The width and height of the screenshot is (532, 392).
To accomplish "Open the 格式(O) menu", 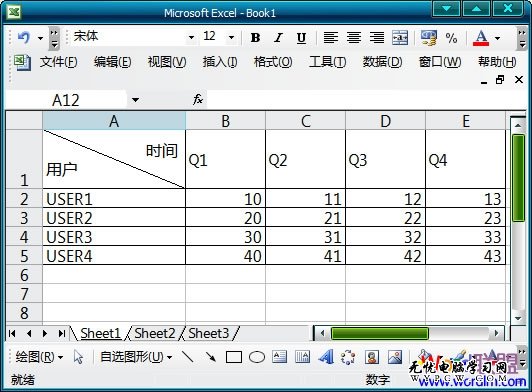I will pos(273,62).
